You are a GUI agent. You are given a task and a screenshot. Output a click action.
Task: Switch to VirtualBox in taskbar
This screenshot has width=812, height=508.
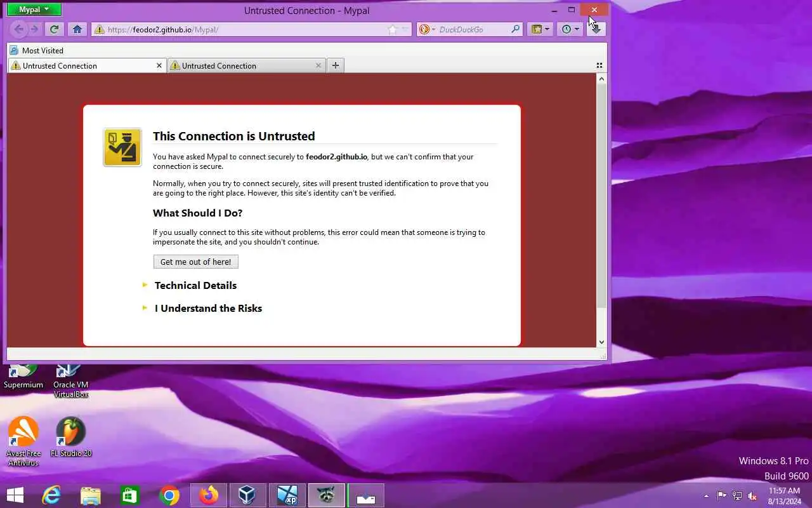click(247, 495)
